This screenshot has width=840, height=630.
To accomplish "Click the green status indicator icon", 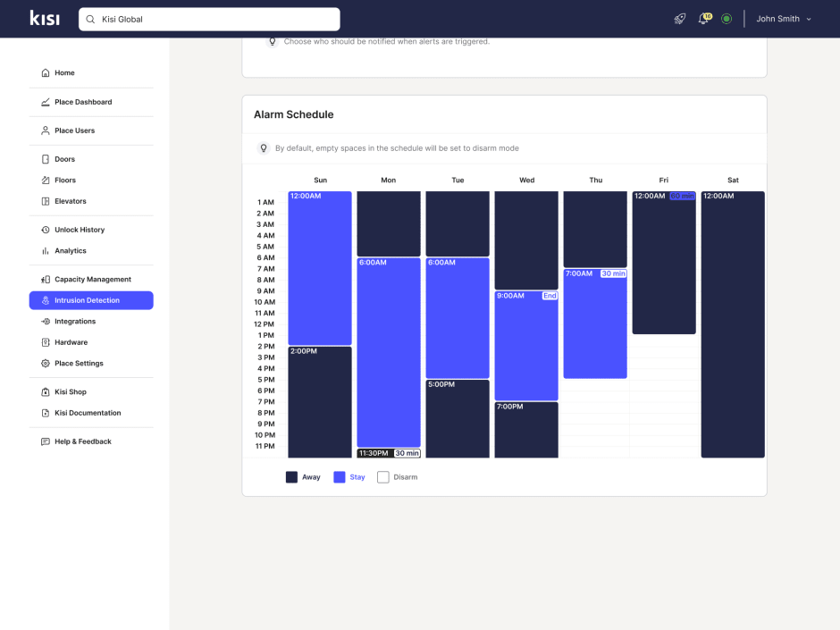I will coord(727,19).
